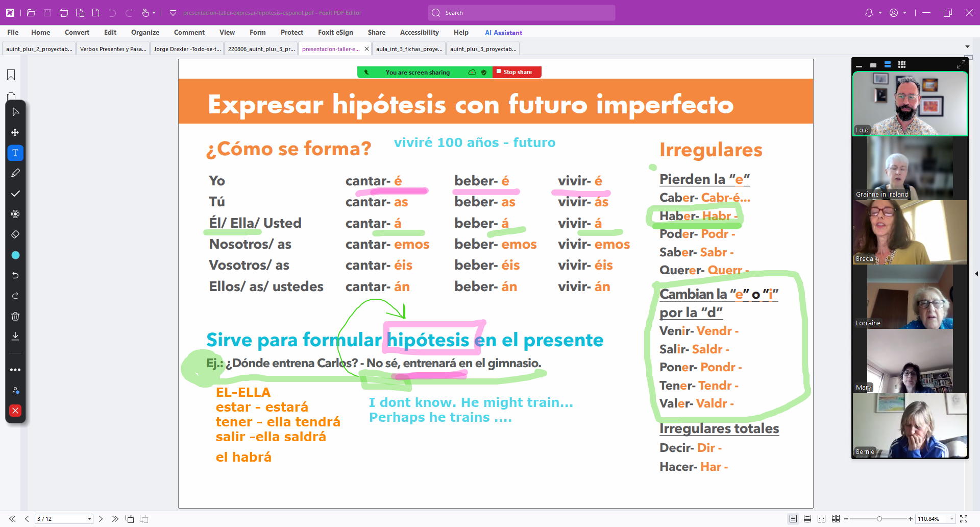The height and width of the screenshot is (527, 980).
Task: Go to next page arrow
Action: (x=101, y=519)
